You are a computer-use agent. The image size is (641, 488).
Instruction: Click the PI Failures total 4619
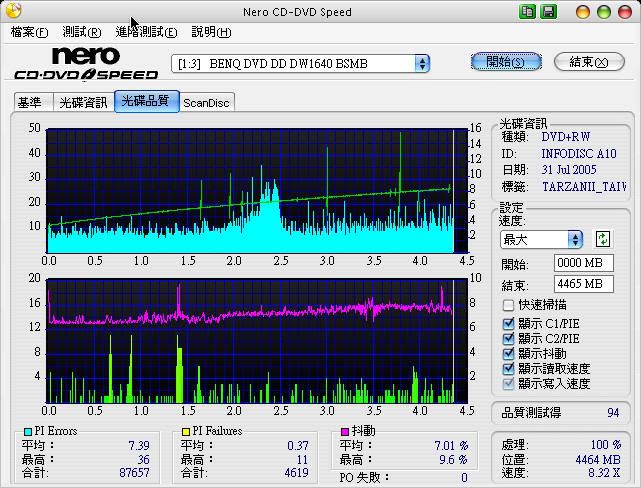(296, 473)
